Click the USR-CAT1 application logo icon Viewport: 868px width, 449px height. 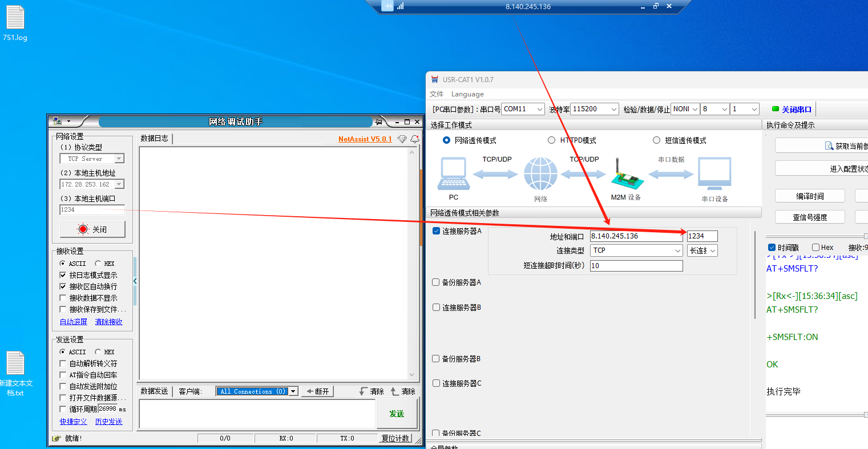point(435,80)
